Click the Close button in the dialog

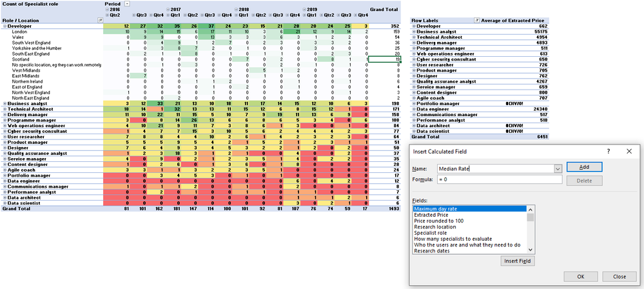(620, 277)
